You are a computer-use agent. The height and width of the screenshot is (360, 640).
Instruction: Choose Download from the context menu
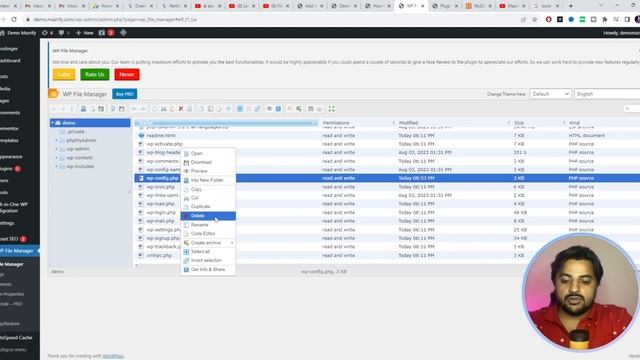click(208, 162)
